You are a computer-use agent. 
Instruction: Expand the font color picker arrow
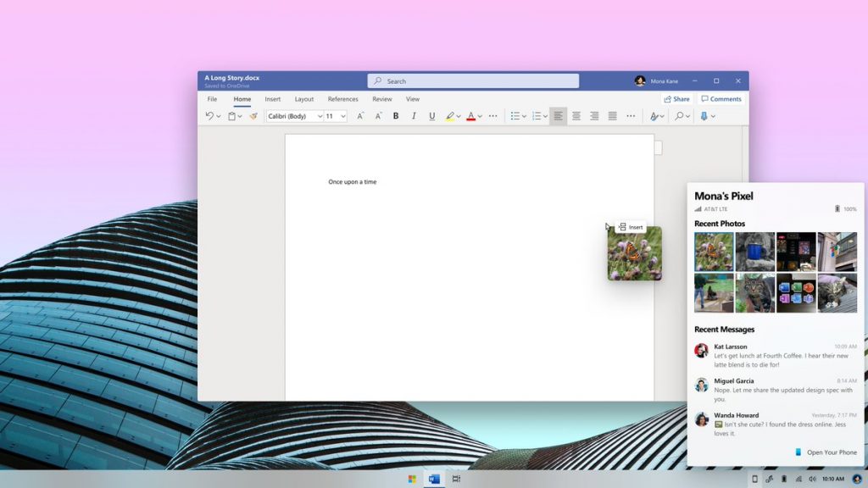click(x=480, y=116)
